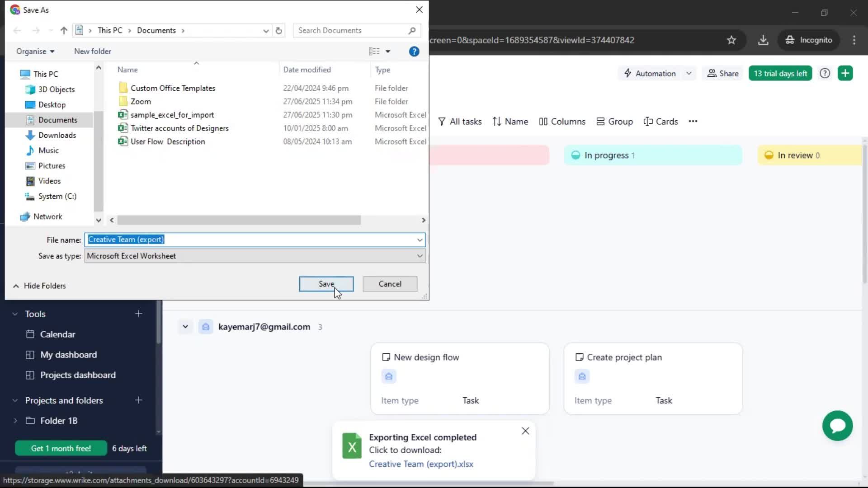This screenshot has height=488, width=868.
Task: Bookmark page with Chrome star icon
Action: 731,40
